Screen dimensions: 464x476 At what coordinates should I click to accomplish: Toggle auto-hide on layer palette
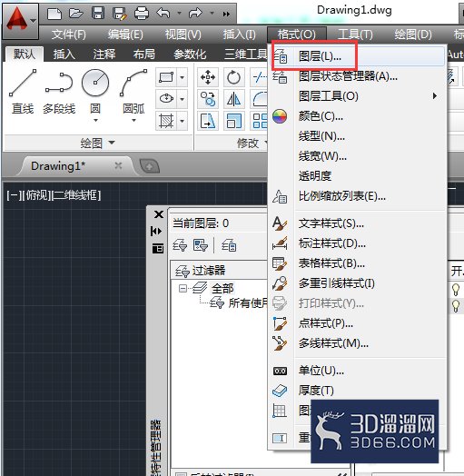coord(156,232)
